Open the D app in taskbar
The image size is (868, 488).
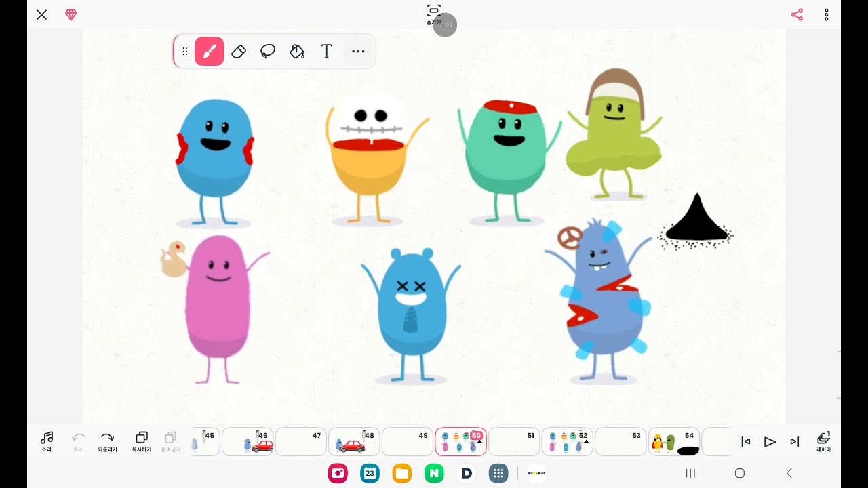(467, 473)
